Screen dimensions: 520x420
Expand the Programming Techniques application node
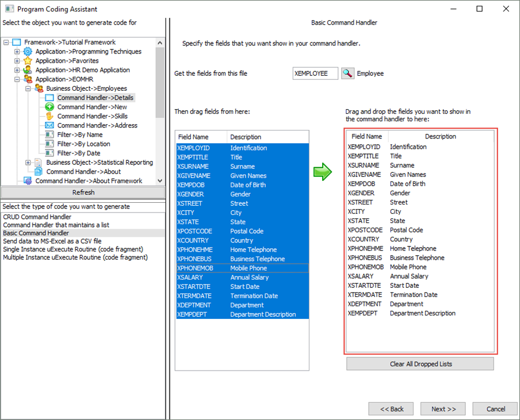coord(17,51)
